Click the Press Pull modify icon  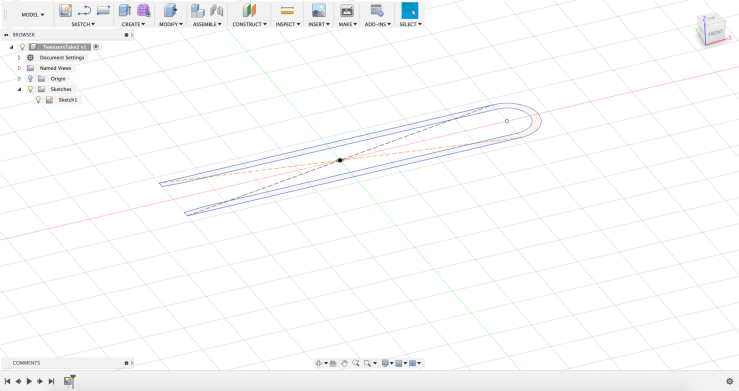(x=170, y=10)
